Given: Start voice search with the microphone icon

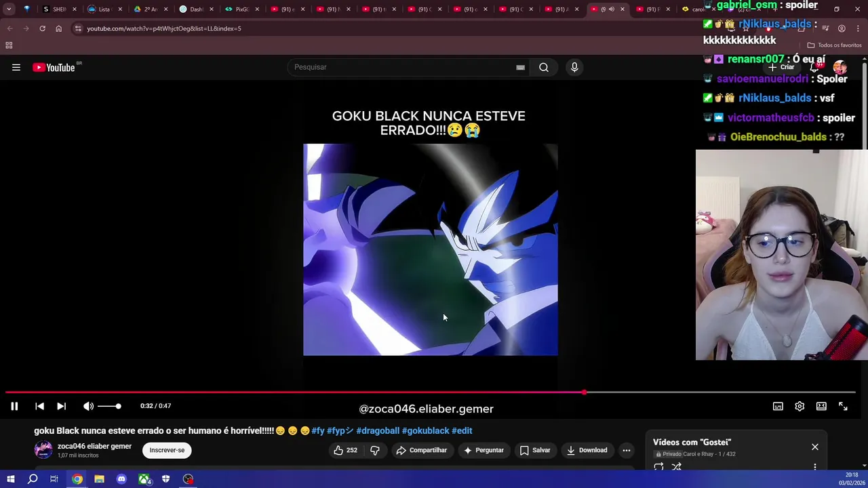Looking at the screenshot, I should [x=574, y=67].
